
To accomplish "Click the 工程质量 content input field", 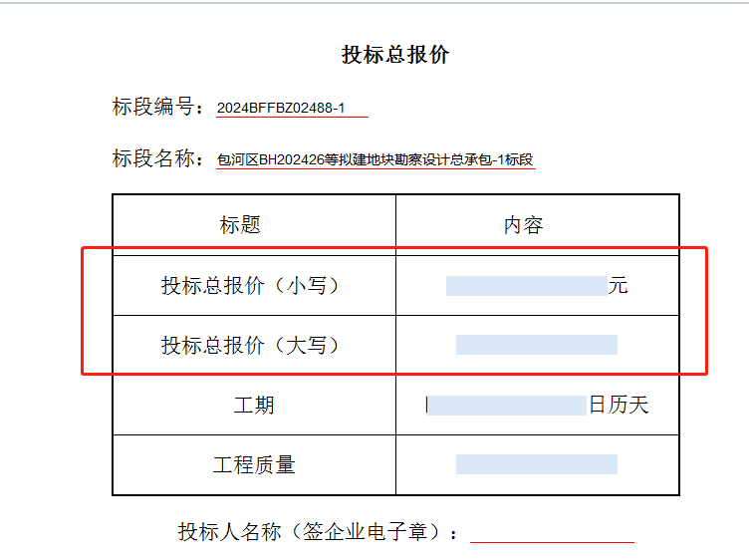I will (x=536, y=464).
